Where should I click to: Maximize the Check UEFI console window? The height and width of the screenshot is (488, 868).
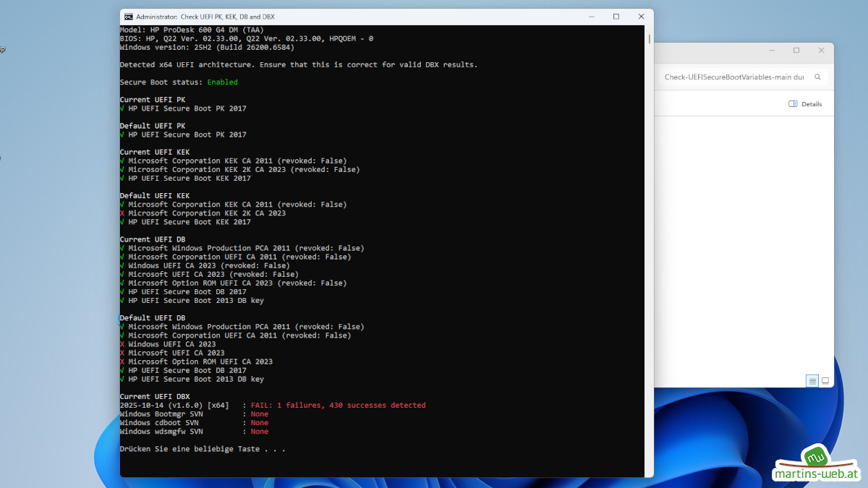coord(616,17)
